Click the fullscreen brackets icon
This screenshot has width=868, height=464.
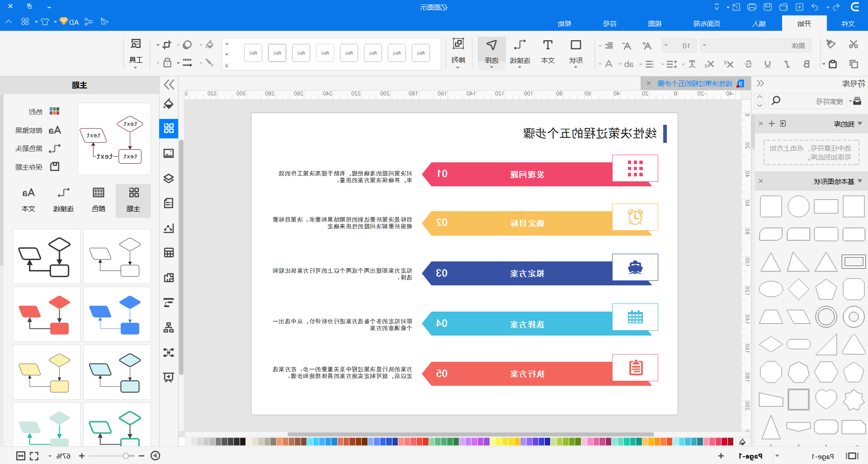[34, 455]
